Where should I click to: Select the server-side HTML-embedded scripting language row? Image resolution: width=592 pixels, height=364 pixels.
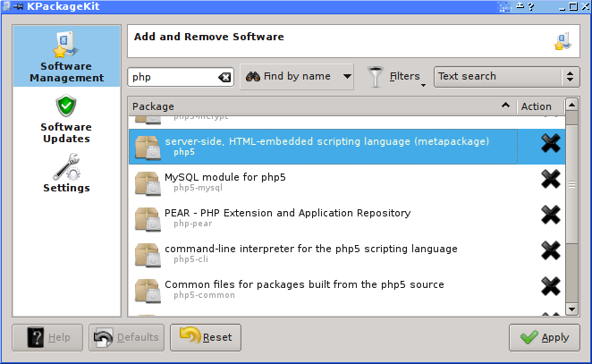pos(347,147)
